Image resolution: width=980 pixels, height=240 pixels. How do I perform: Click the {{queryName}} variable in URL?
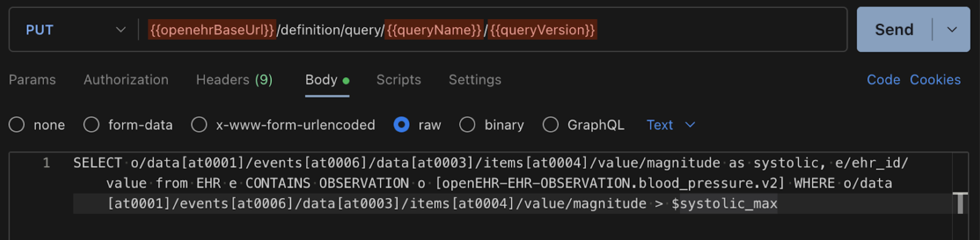click(x=434, y=30)
